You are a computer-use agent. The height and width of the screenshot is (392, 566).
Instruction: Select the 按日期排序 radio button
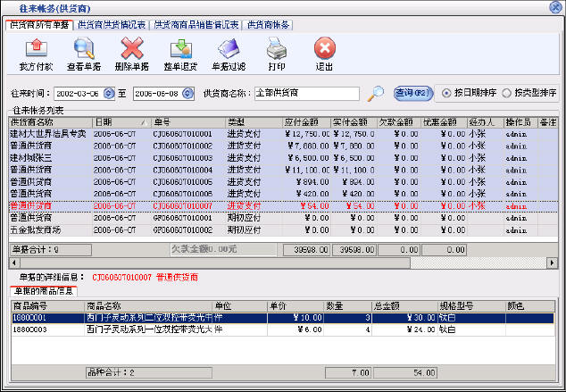click(461, 93)
